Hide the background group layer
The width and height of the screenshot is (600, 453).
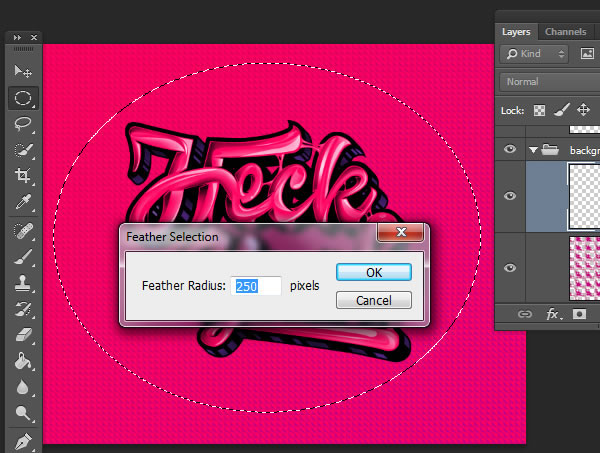(510, 149)
